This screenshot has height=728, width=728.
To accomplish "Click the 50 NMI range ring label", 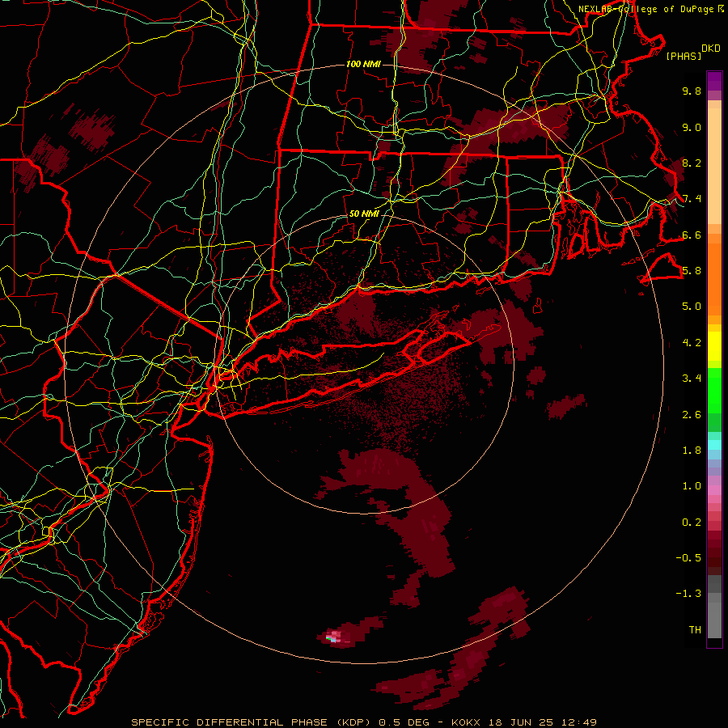I will pyautogui.click(x=364, y=214).
